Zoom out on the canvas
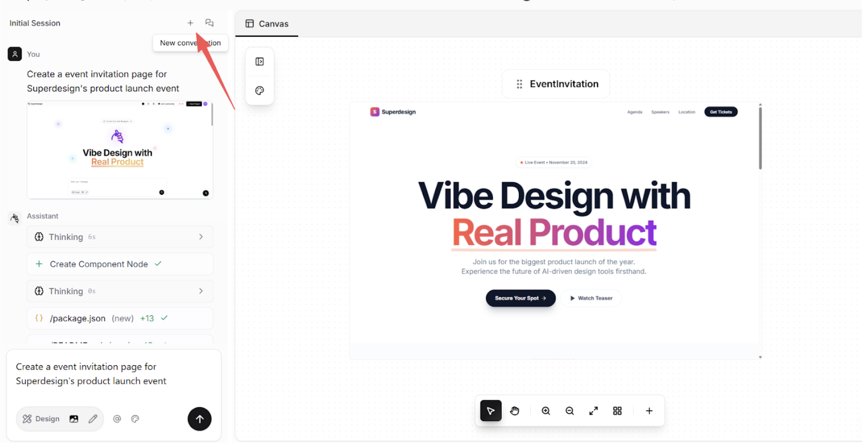868x443 pixels. pos(569,411)
